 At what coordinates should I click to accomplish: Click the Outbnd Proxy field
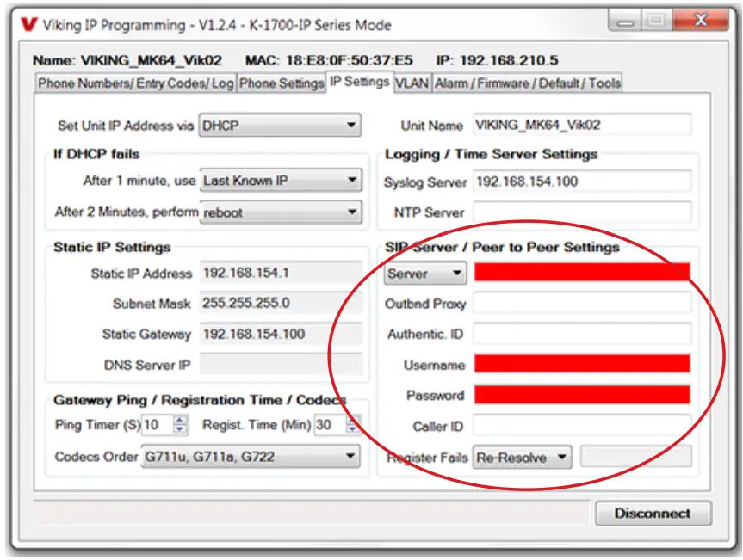582,303
